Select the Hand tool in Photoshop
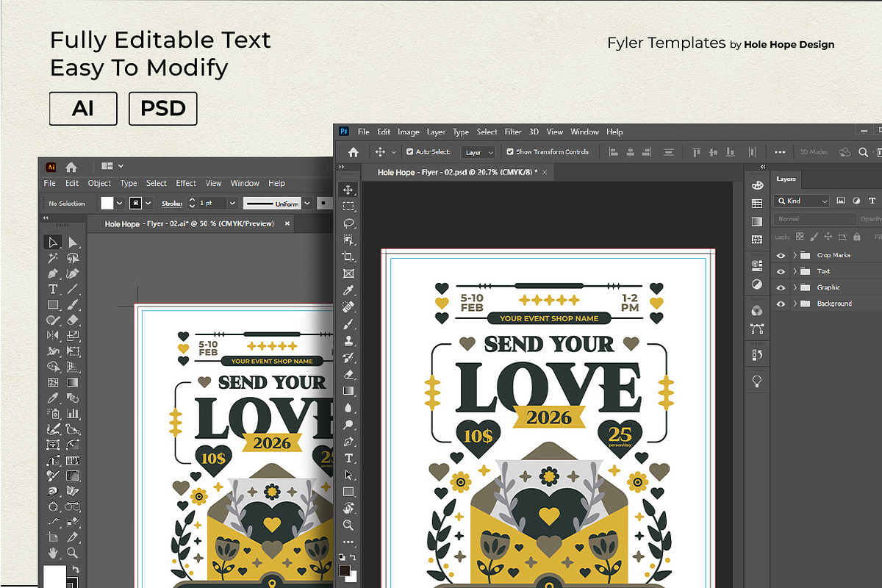 pos(349,508)
